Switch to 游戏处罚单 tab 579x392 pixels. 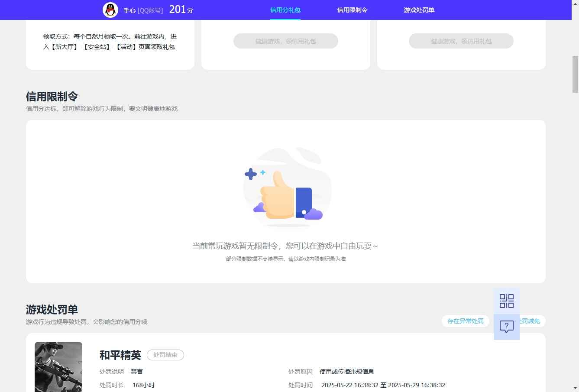coord(419,10)
